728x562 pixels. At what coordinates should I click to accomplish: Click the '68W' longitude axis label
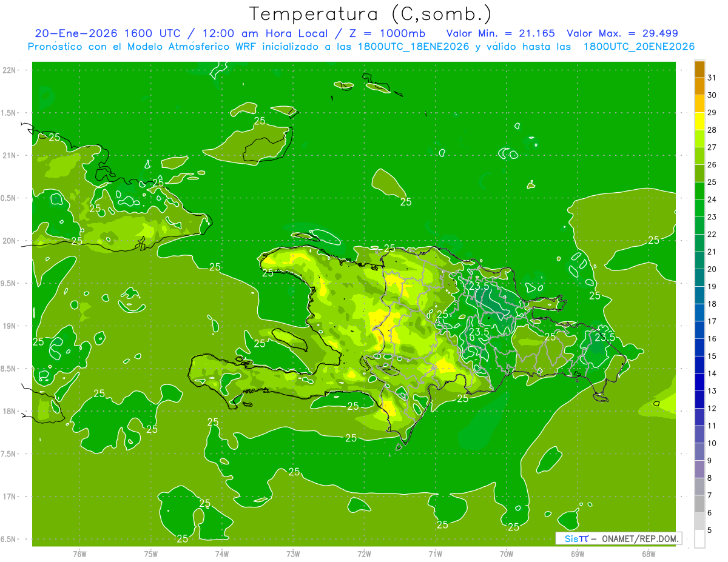[649, 554]
